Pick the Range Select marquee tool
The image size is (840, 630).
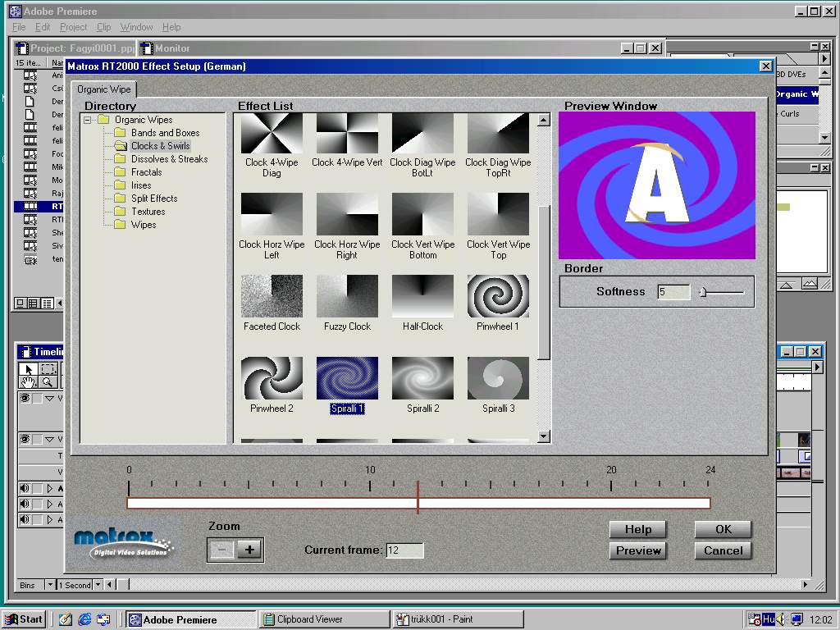[48, 368]
